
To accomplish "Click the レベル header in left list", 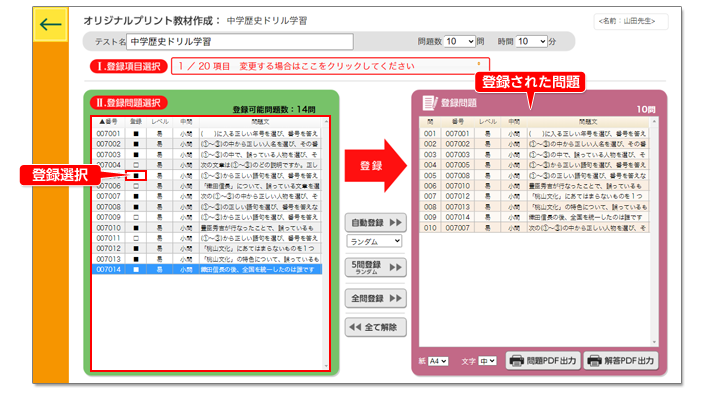I will tap(160, 122).
